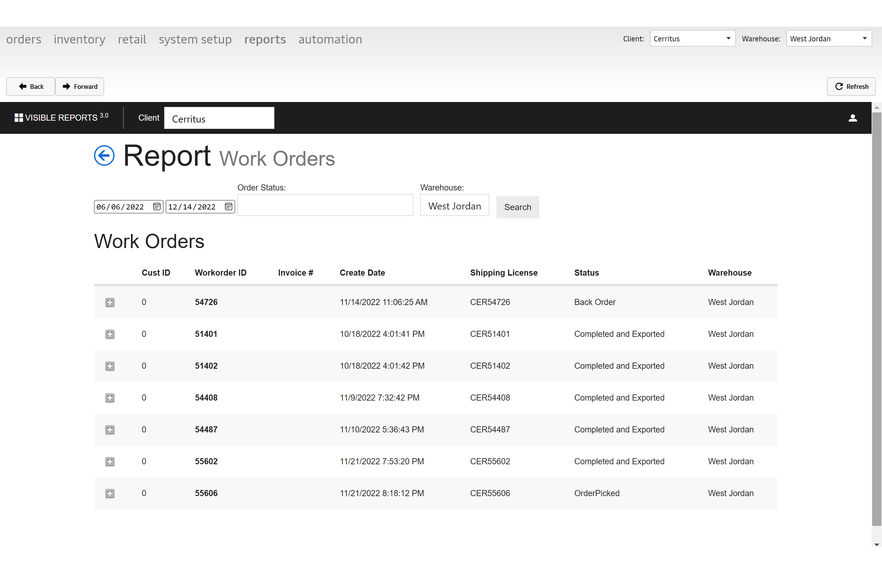
Task: Open calendar picker for start date 06/06/2022
Action: [x=157, y=207]
